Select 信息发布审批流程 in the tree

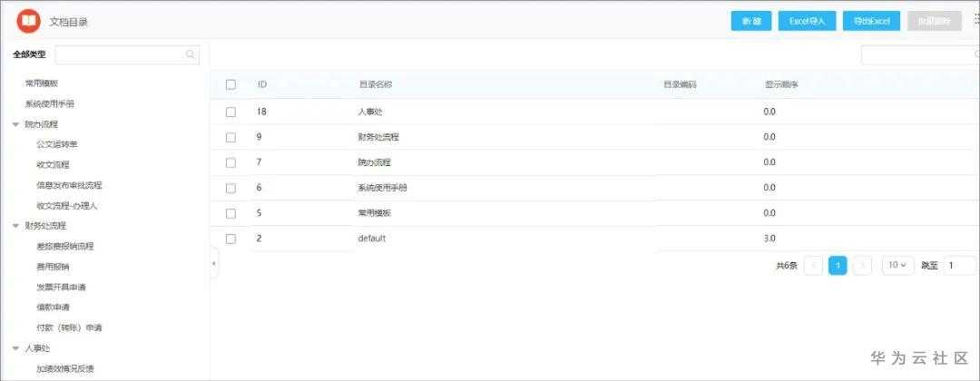[x=69, y=185]
